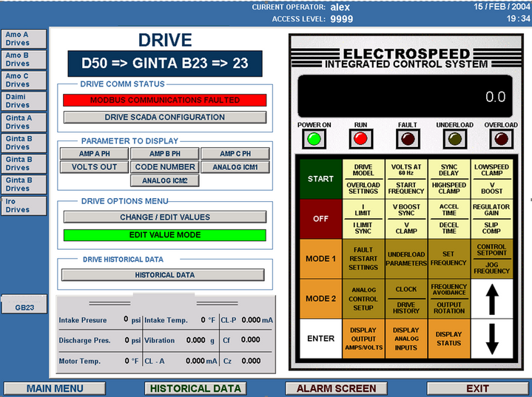Click the red RUN indicator light
Image resolution: width=532 pixels, height=397 pixels.
pyautogui.click(x=360, y=139)
